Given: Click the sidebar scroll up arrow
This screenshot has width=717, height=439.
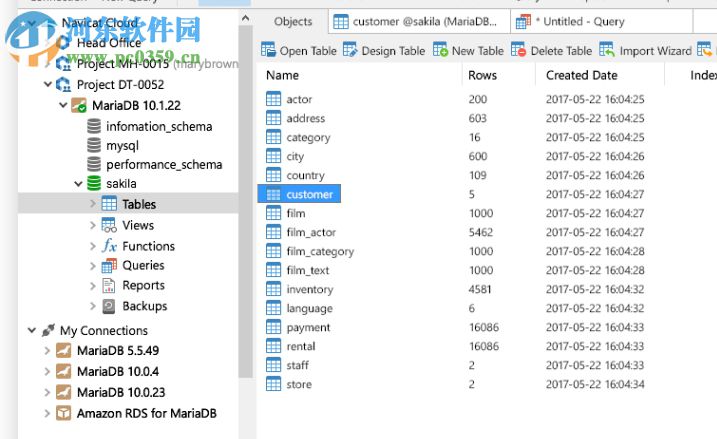Looking at the screenshot, I should pos(246,18).
